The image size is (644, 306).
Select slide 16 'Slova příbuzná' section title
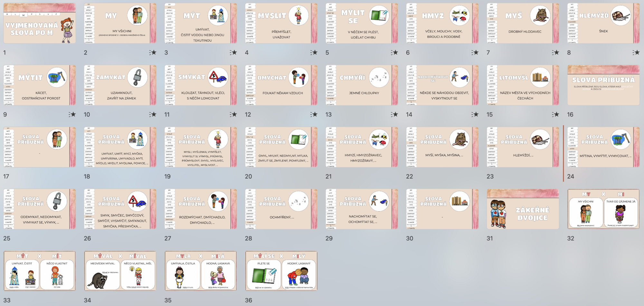(603, 85)
